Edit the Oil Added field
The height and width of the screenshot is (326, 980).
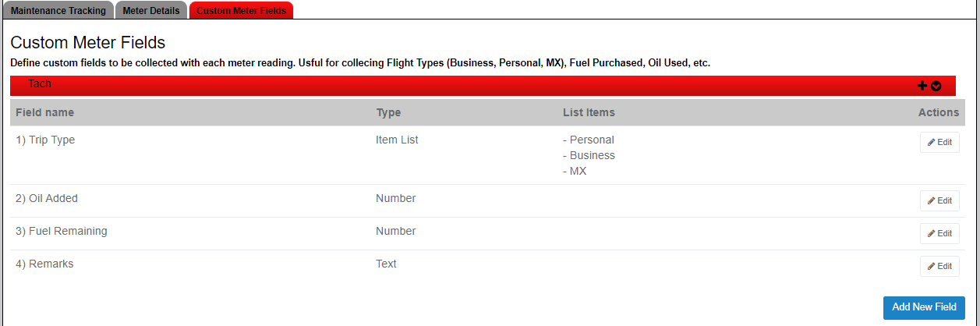(x=939, y=200)
